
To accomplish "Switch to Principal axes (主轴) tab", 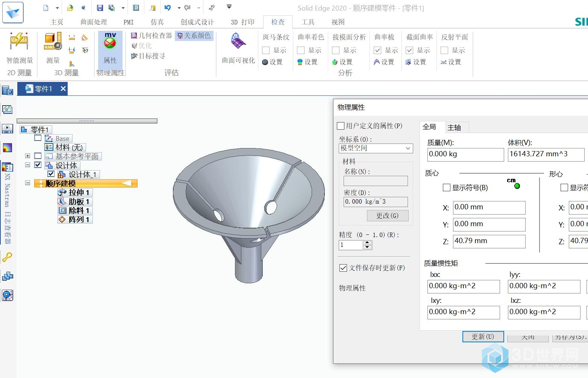I will coord(454,128).
